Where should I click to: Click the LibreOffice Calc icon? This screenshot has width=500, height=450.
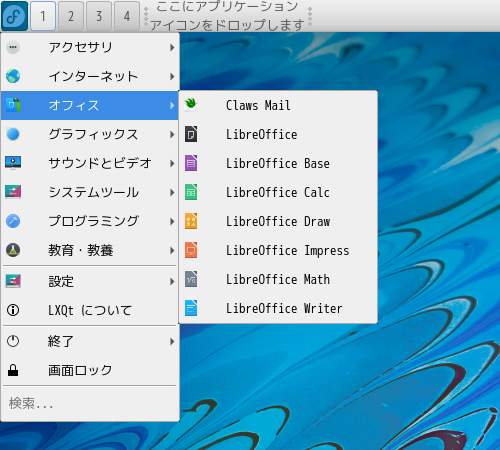(191, 192)
